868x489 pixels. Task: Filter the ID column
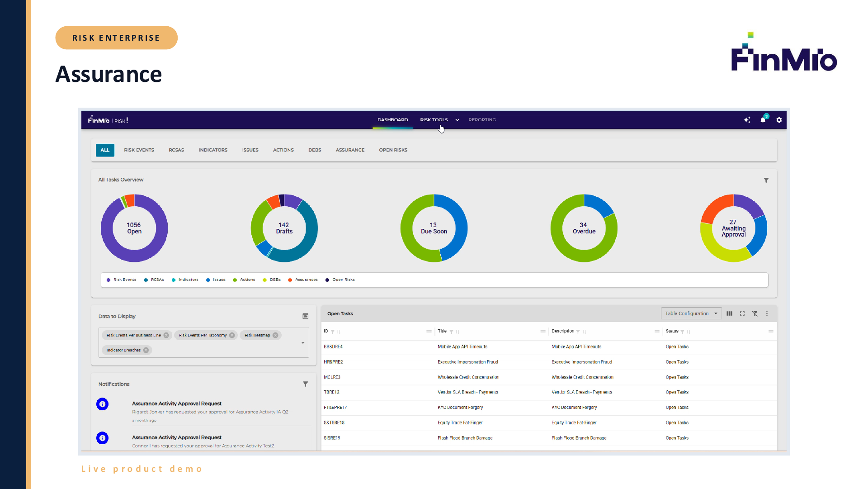333,332
